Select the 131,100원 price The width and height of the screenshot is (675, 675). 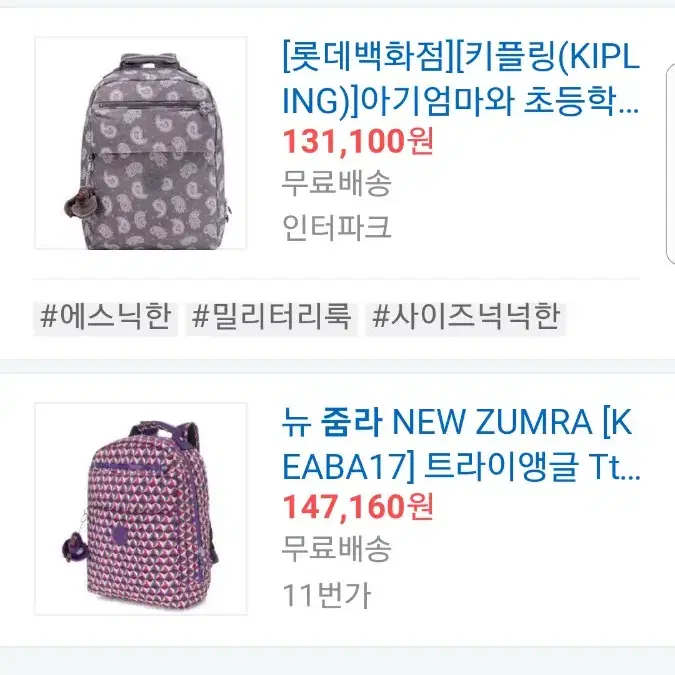tap(358, 142)
